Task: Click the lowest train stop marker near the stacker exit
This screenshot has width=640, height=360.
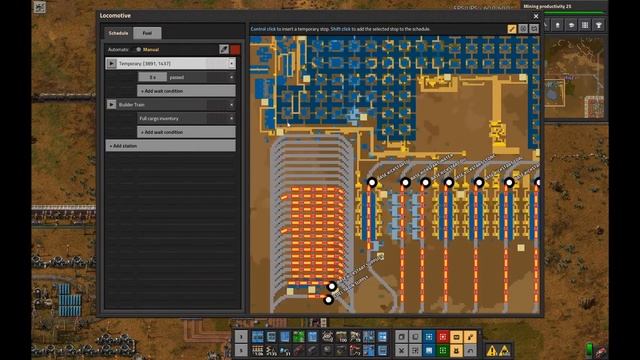Action: 329,300
